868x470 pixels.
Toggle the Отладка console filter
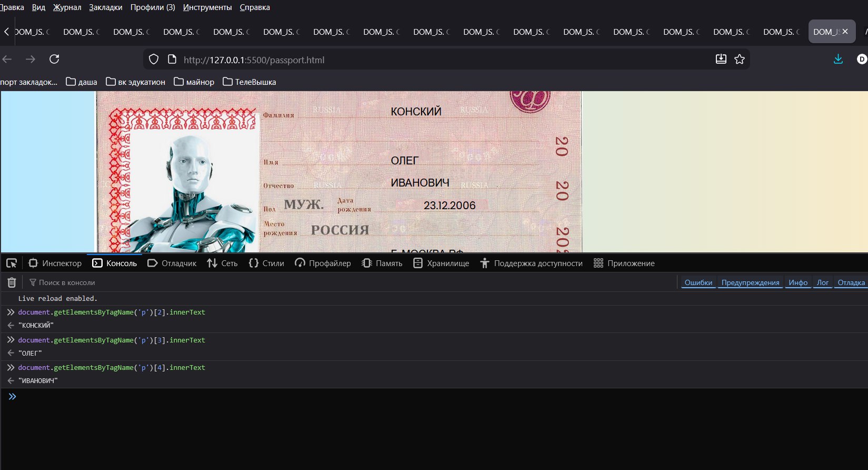pyautogui.click(x=851, y=282)
